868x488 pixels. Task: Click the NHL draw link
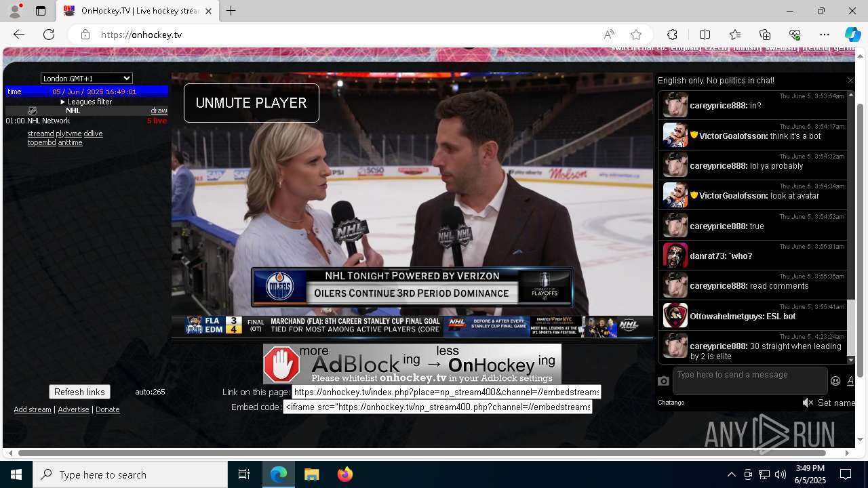(x=159, y=110)
